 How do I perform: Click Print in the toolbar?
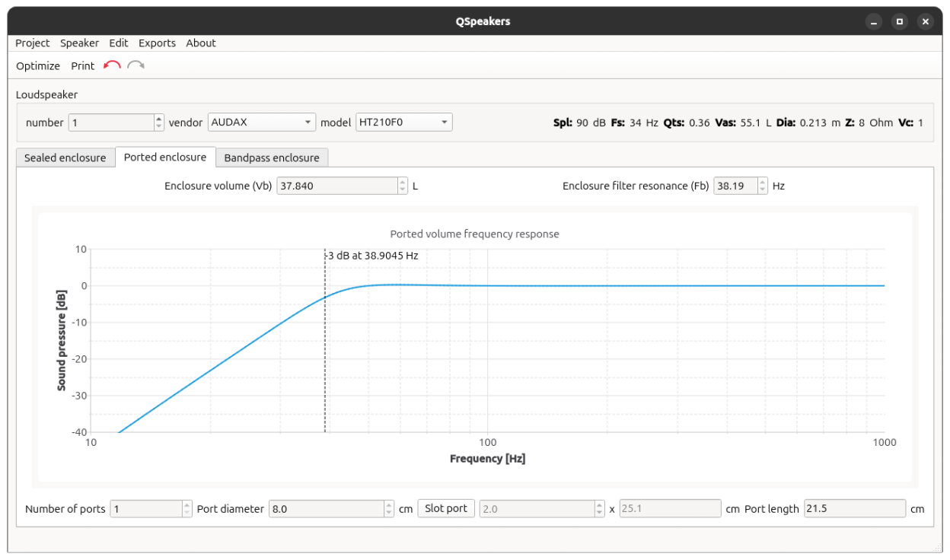pyautogui.click(x=83, y=66)
